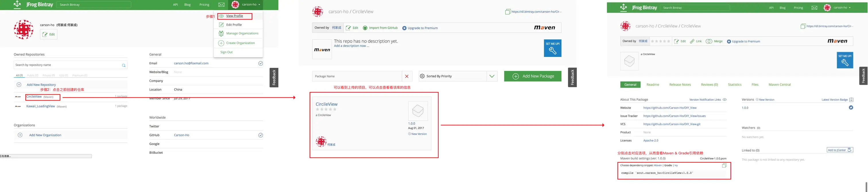Image resolution: width=868 pixels, height=192 pixels.
Task: Open the Apache-2.0 license link
Action: [651, 140]
